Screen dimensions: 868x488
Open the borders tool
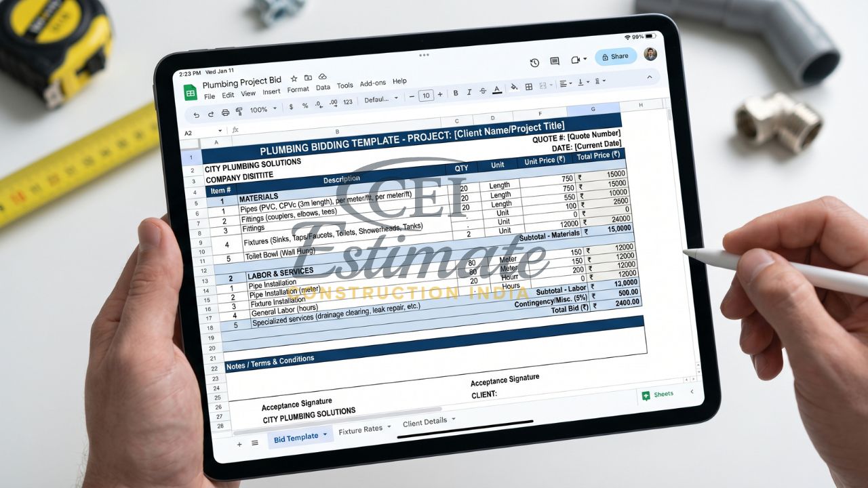point(528,85)
